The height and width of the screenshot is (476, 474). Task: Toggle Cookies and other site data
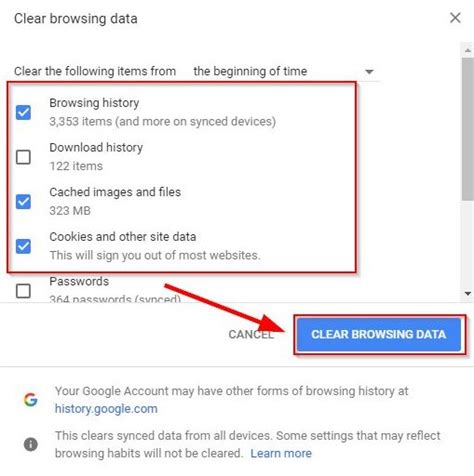[23, 246]
